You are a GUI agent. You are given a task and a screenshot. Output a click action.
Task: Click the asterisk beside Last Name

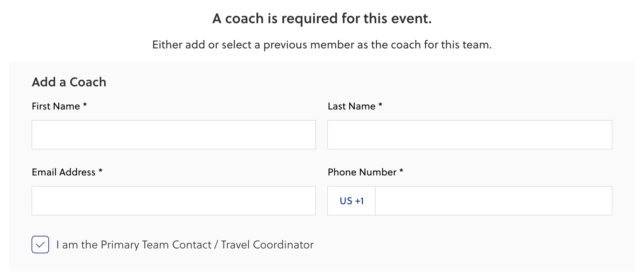point(381,105)
